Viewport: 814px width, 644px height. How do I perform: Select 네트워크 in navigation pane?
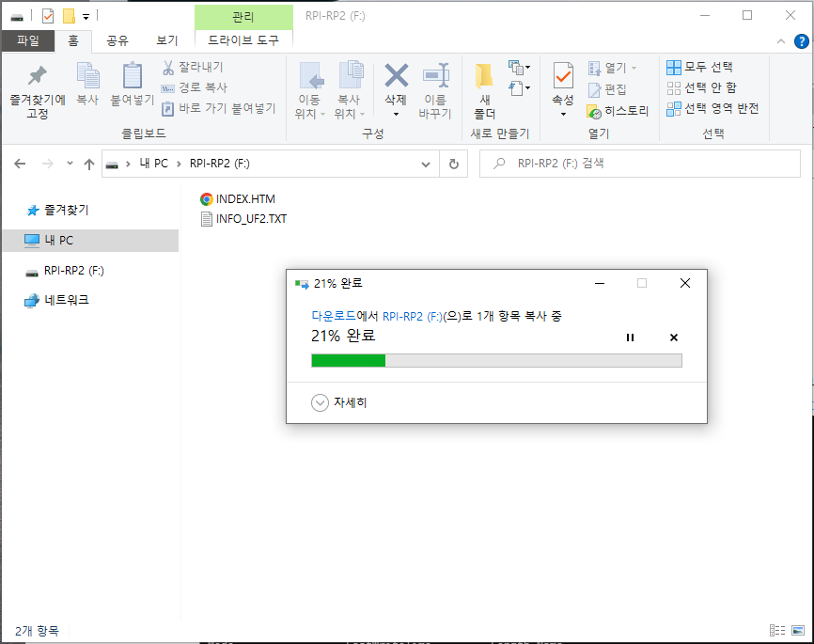coord(57,300)
